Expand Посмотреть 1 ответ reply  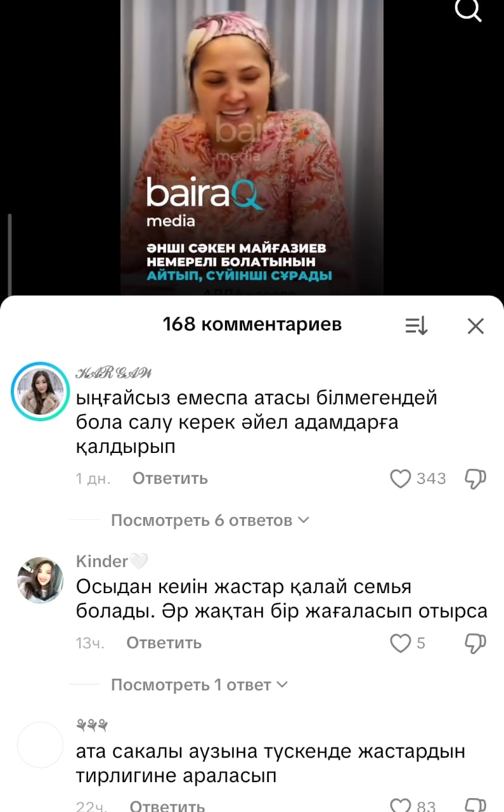[x=199, y=685]
